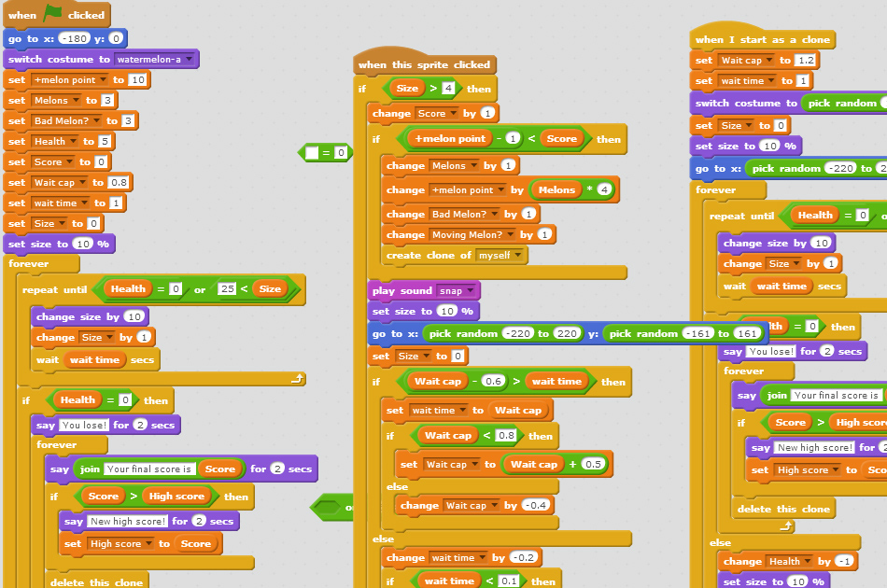This screenshot has width=887, height=588.
Task: Click the 'change size by 10' block in the forever loop
Action: [79, 315]
